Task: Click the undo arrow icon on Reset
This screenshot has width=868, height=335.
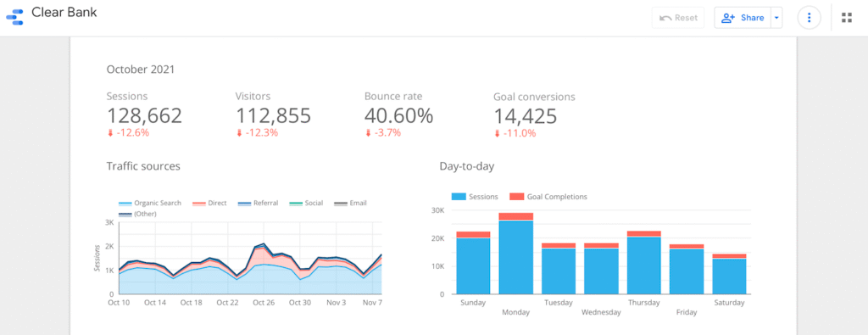Action: click(x=665, y=18)
